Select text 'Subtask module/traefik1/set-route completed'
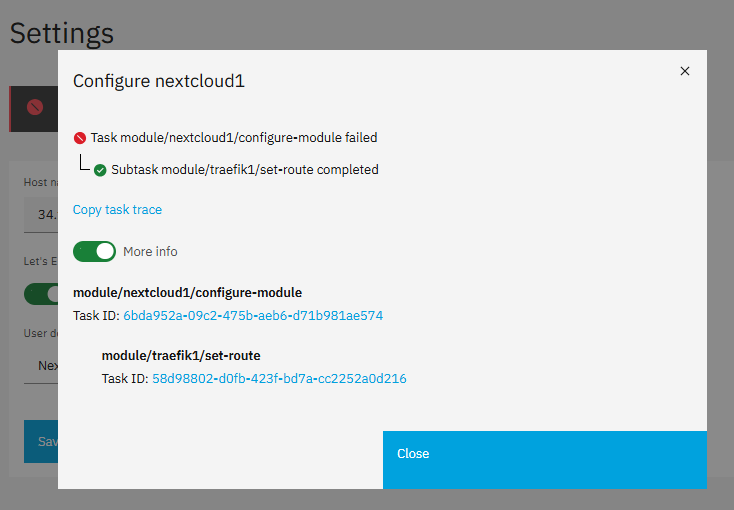 (x=244, y=170)
